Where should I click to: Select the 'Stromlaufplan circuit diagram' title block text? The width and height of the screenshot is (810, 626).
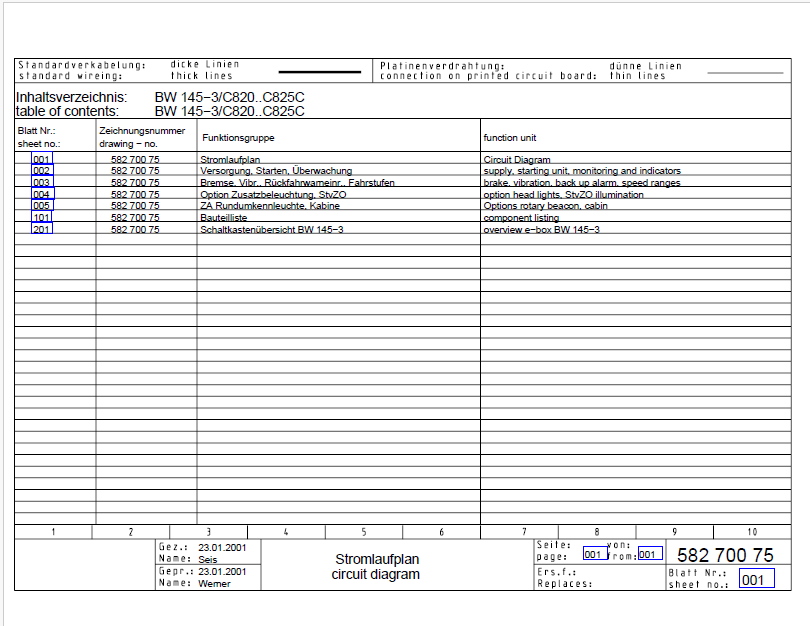click(376, 567)
